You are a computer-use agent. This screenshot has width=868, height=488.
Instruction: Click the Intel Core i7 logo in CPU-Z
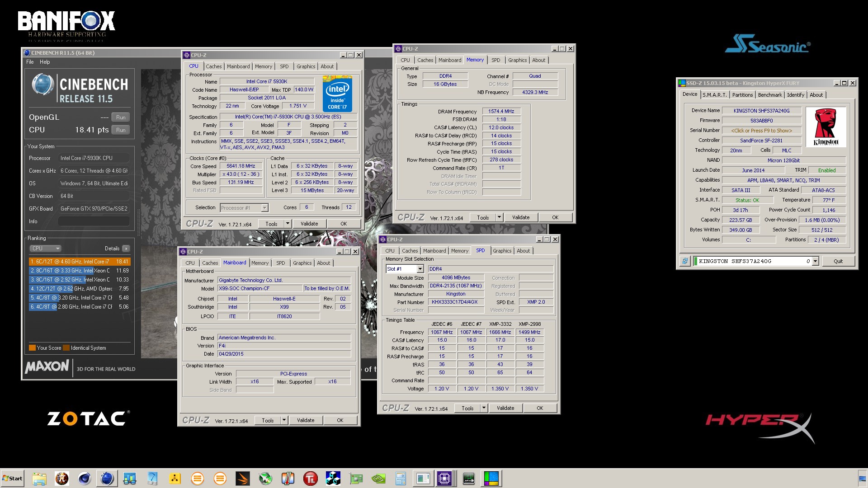(x=337, y=94)
